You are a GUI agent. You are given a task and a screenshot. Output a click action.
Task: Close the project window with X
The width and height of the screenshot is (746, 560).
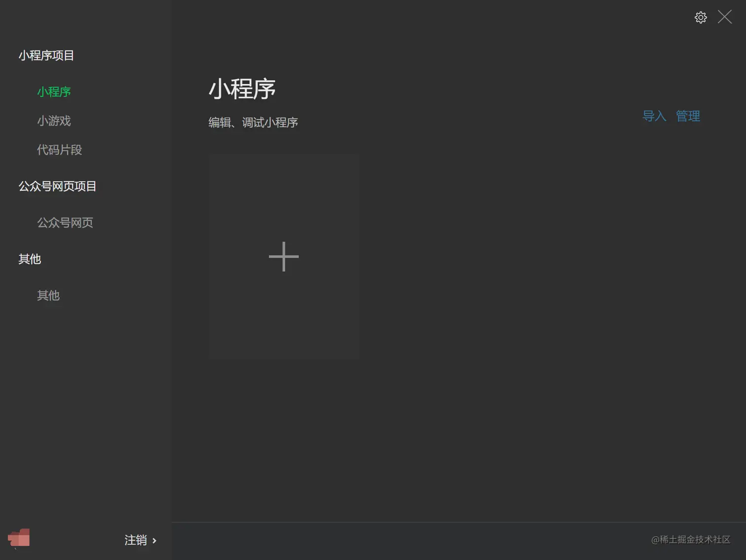725,17
